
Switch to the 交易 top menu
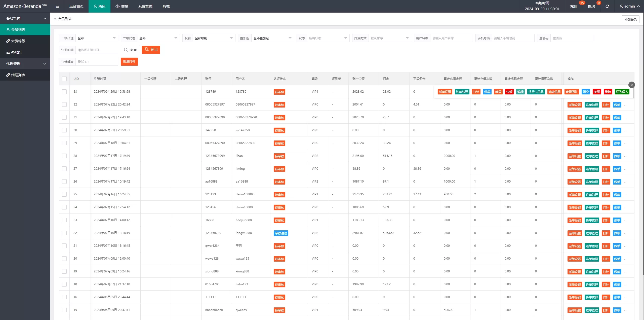pyautogui.click(x=122, y=6)
